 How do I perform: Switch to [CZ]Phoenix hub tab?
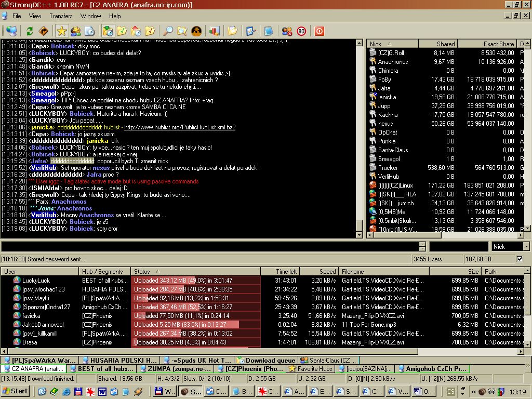click(250, 369)
